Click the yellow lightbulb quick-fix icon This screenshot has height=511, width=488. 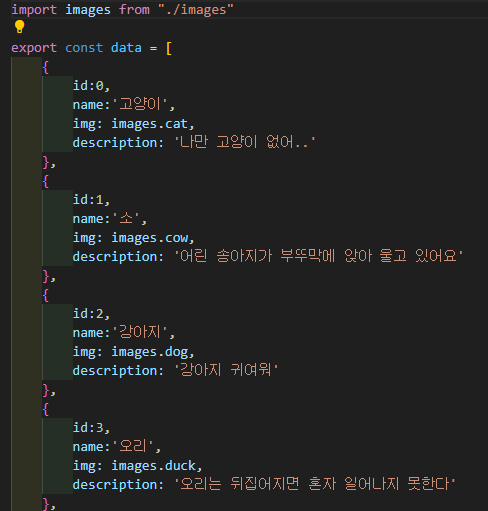(20, 27)
